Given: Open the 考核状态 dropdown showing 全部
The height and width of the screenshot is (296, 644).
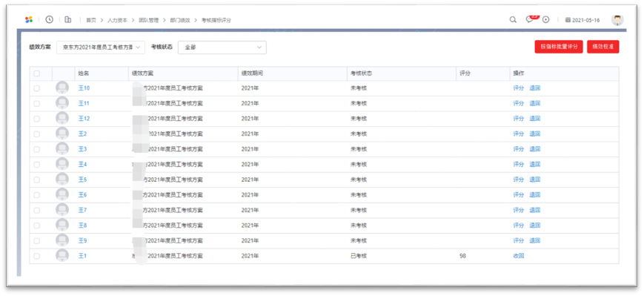Looking at the screenshot, I should pyautogui.click(x=222, y=47).
